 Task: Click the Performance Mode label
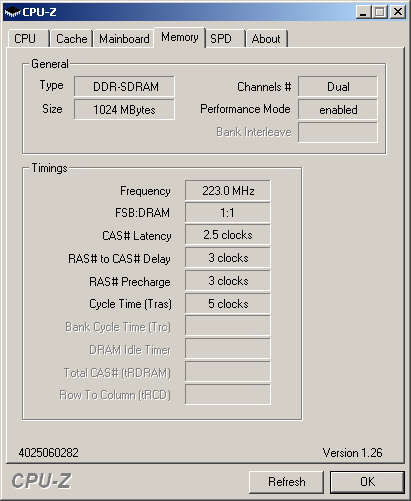coord(245,109)
